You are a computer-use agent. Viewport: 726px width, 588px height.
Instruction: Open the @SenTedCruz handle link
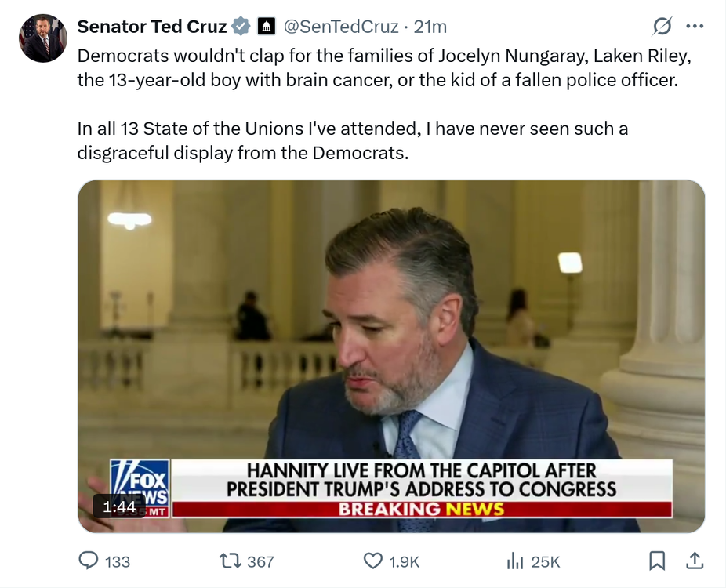[342, 27]
